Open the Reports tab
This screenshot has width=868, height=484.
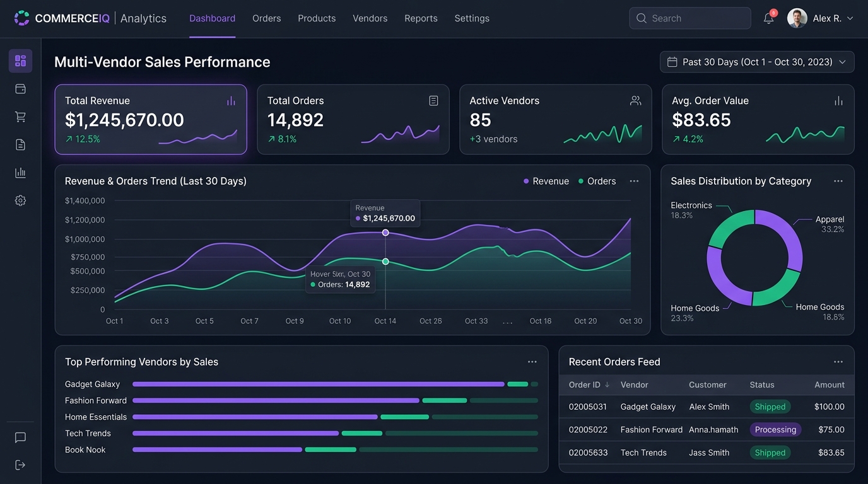tap(421, 18)
